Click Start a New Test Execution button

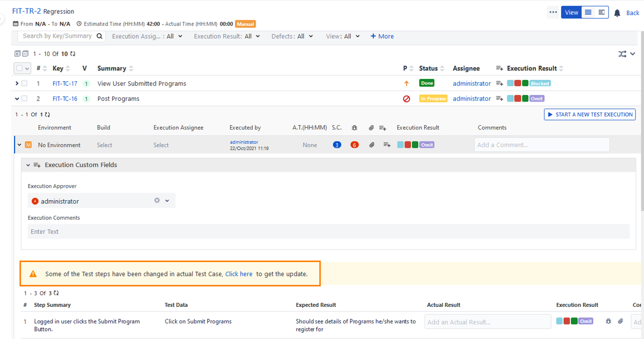point(590,115)
